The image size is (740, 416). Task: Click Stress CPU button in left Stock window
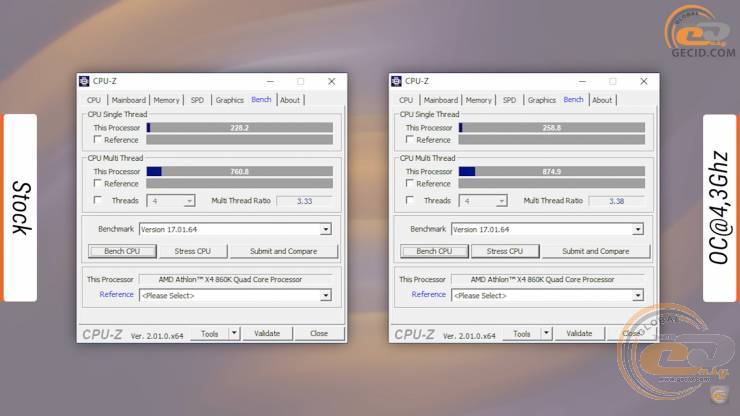pyautogui.click(x=193, y=251)
